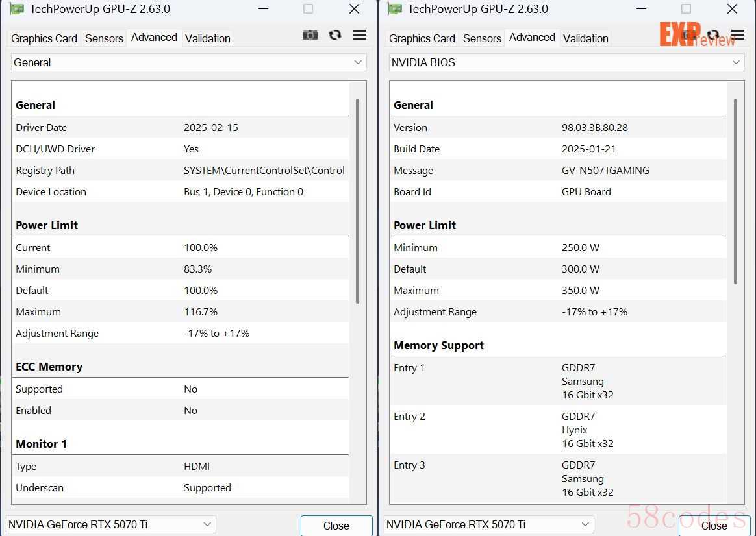Select the Entry 2 label under Memory Support
756x536 pixels.
[409, 417]
